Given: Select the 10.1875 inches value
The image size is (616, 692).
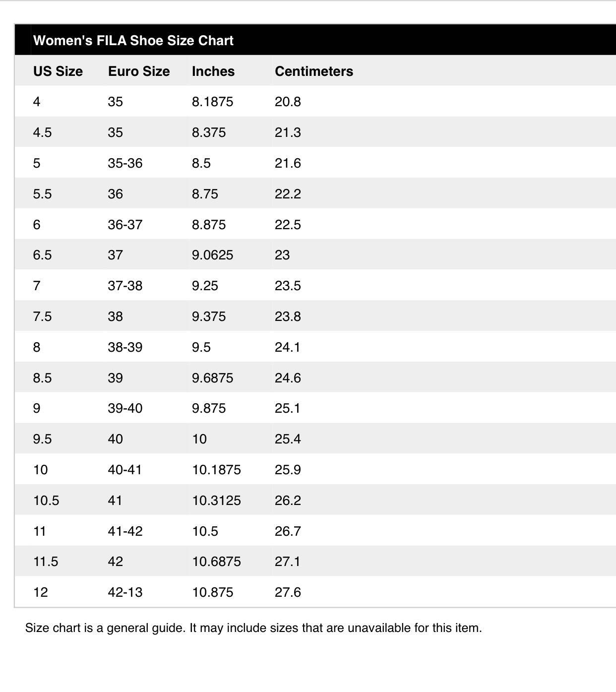Looking at the screenshot, I should pos(216,470).
